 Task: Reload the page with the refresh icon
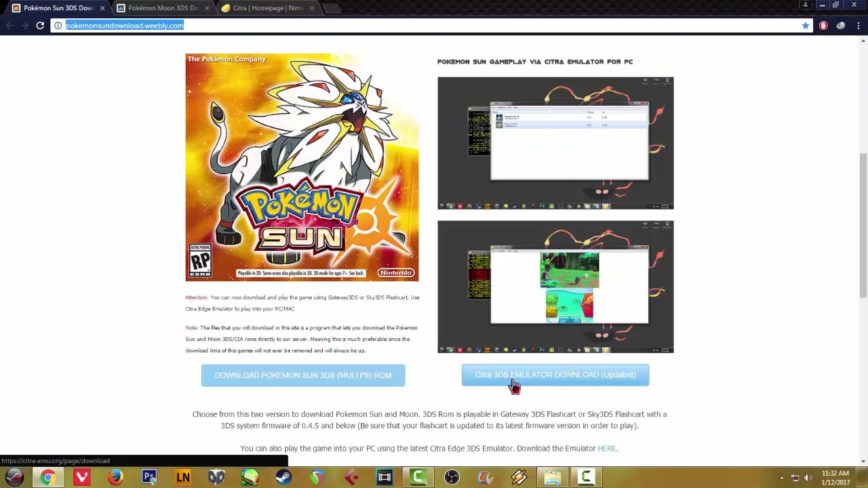point(40,25)
